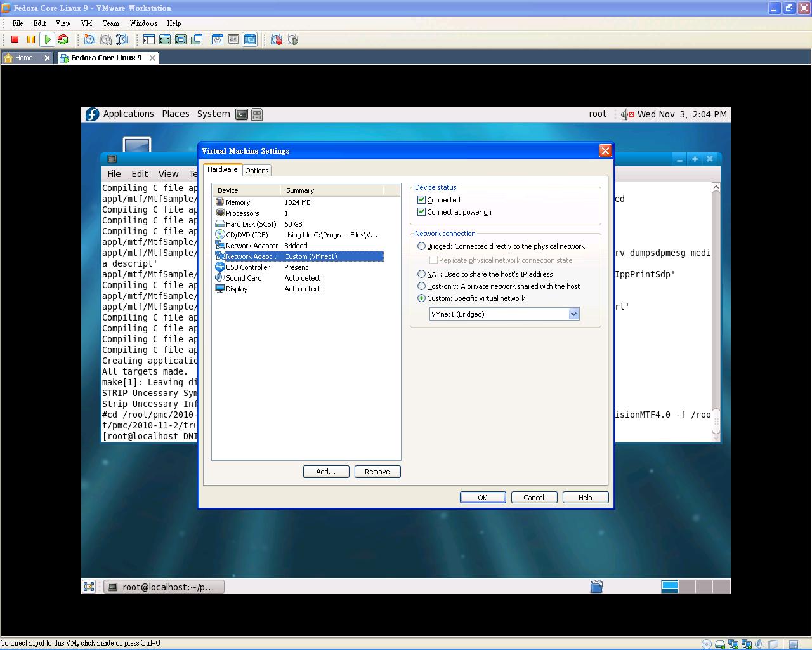This screenshot has height=650, width=812.
Task: Toggle the sidebar toolbar icon
Action: click(148, 39)
